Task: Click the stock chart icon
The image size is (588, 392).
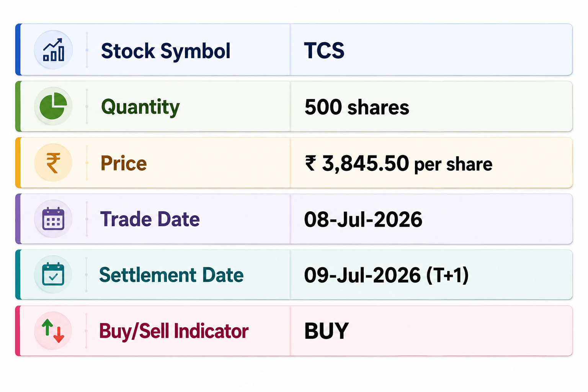Action: [53, 50]
